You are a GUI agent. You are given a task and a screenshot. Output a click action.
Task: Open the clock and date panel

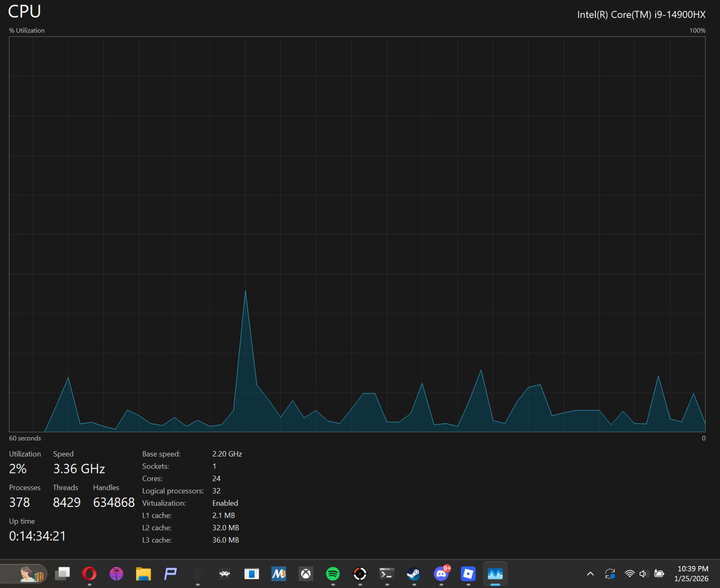click(x=693, y=574)
